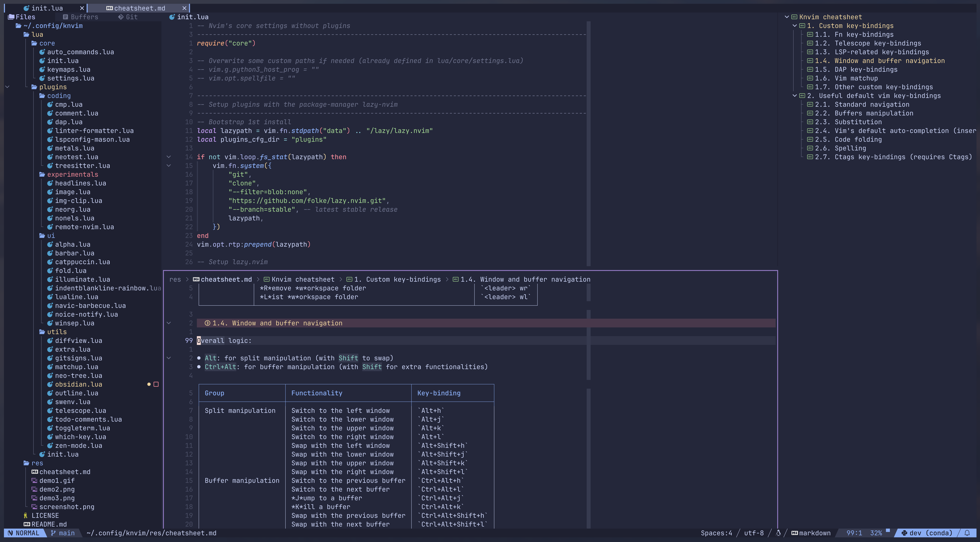Collapse Knvim cheatsheet outline root

(787, 17)
